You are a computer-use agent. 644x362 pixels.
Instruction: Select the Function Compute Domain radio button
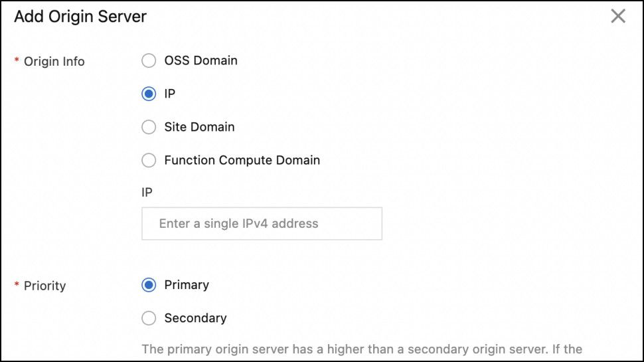(x=149, y=160)
